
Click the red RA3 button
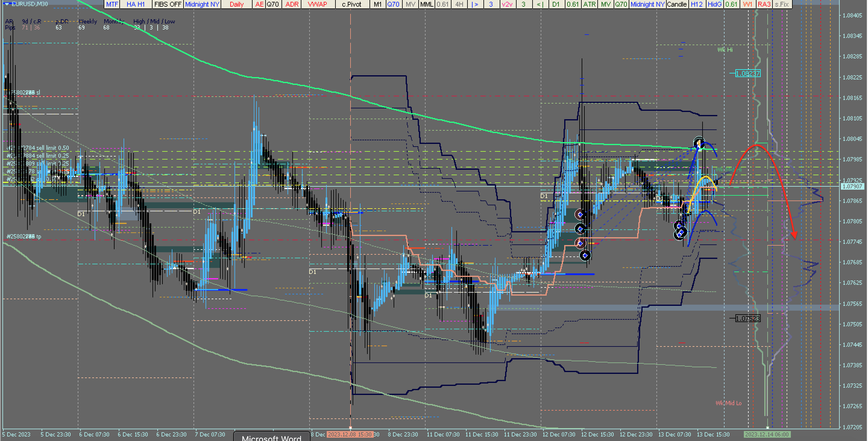click(x=764, y=5)
